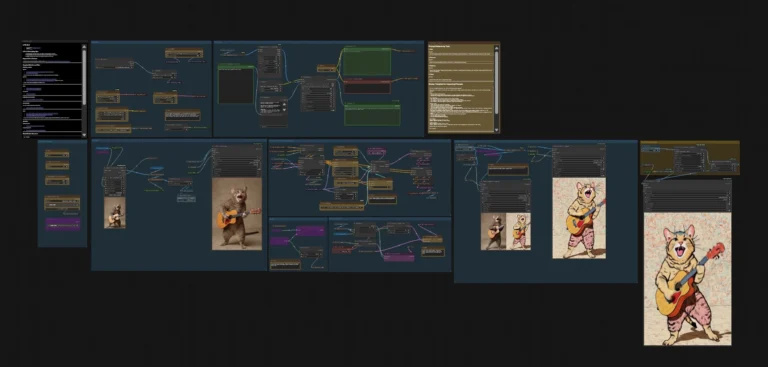The image size is (768, 367).
Task: Select the small rat thumbnail in loader node
Action: click(x=115, y=213)
